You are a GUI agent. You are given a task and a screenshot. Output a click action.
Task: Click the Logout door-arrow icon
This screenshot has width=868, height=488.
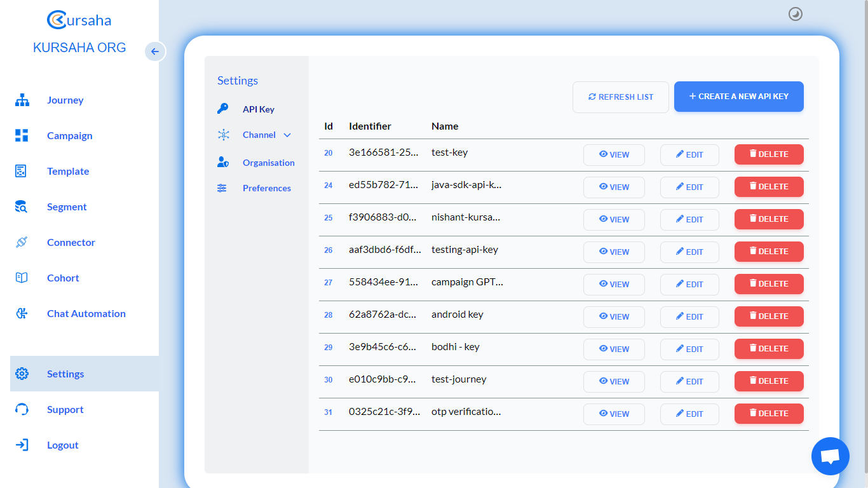click(x=22, y=445)
